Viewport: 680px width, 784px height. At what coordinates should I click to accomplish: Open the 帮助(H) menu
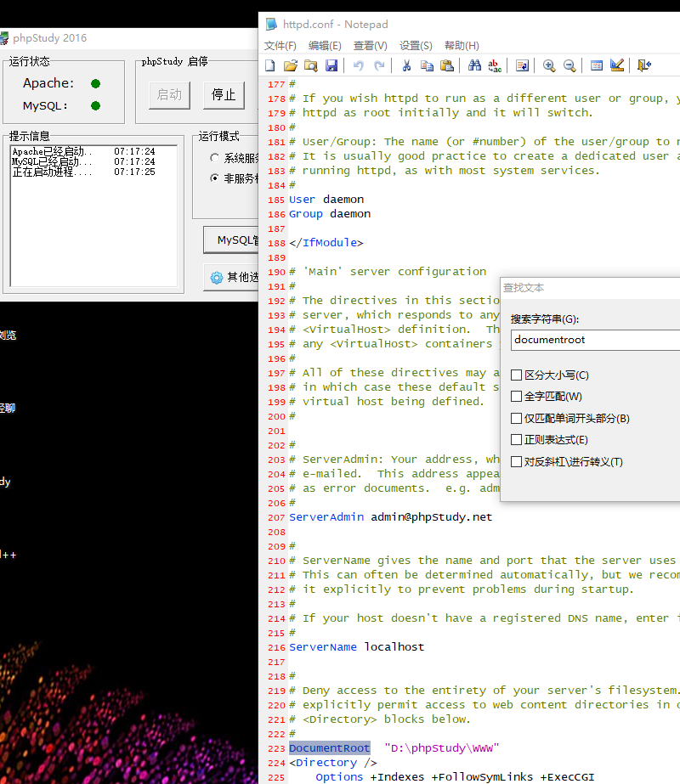coord(462,46)
